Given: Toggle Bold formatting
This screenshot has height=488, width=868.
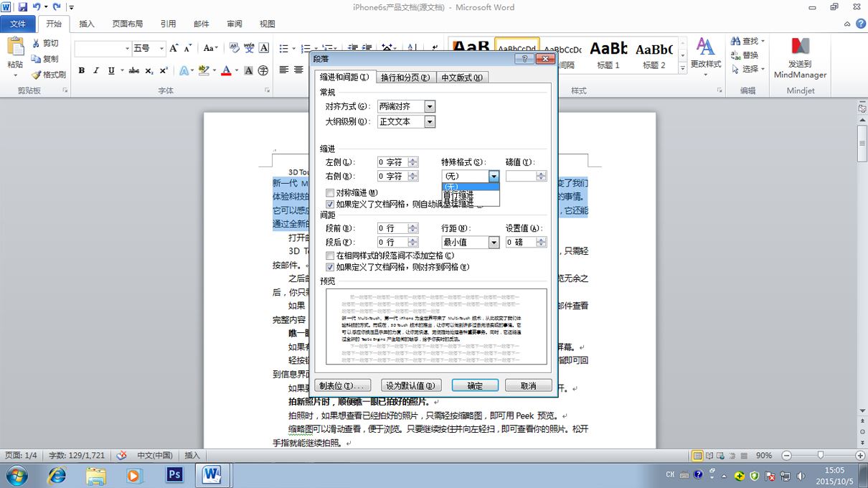Looking at the screenshot, I should point(82,70).
